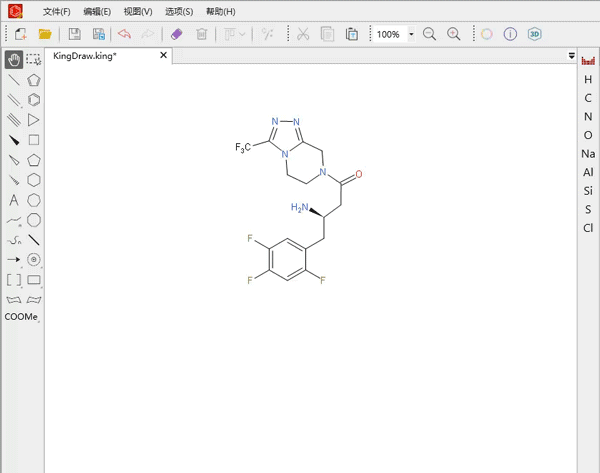Click the eraser icon in toolbar

coord(177,34)
